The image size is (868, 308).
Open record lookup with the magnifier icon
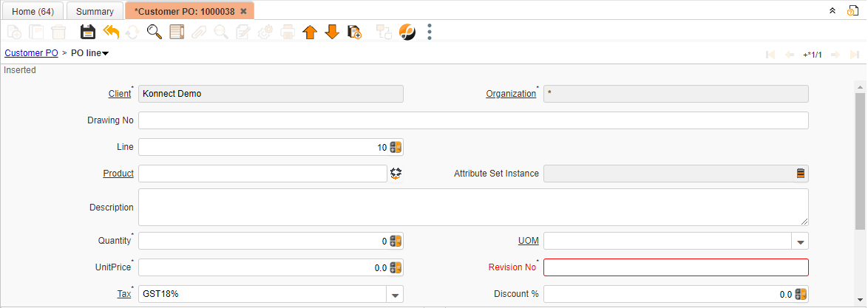(x=155, y=32)
